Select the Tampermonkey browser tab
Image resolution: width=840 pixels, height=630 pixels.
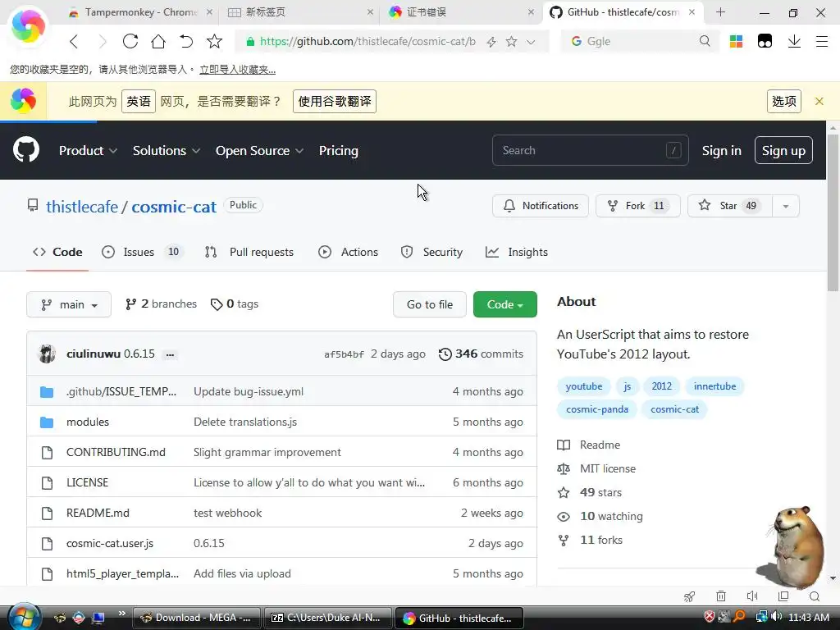141,11
